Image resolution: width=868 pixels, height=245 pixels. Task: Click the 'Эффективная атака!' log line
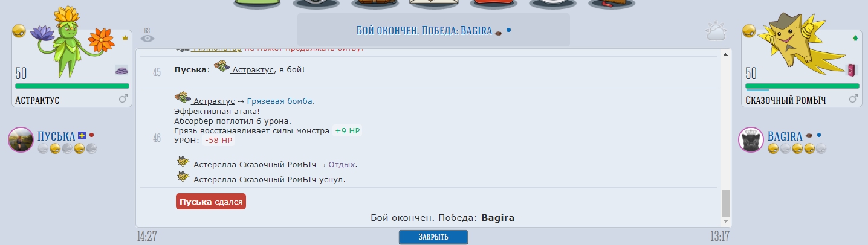coord(216,111)
